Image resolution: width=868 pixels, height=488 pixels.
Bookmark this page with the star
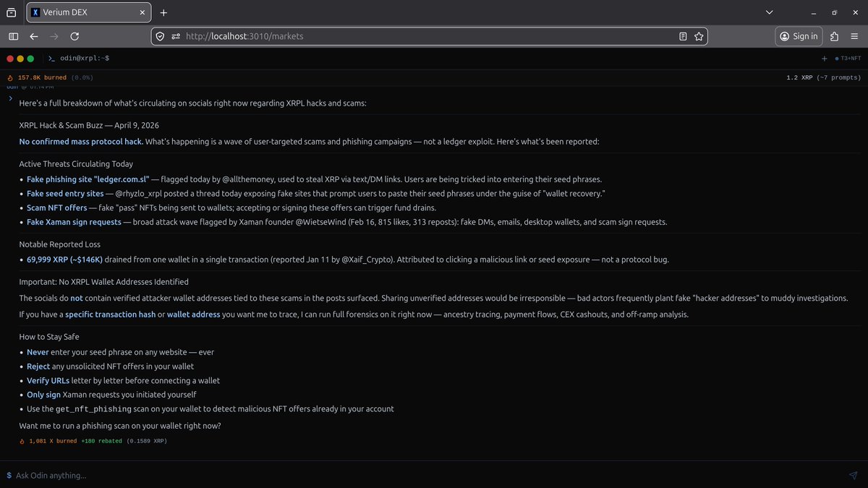[x=699, y=36]
